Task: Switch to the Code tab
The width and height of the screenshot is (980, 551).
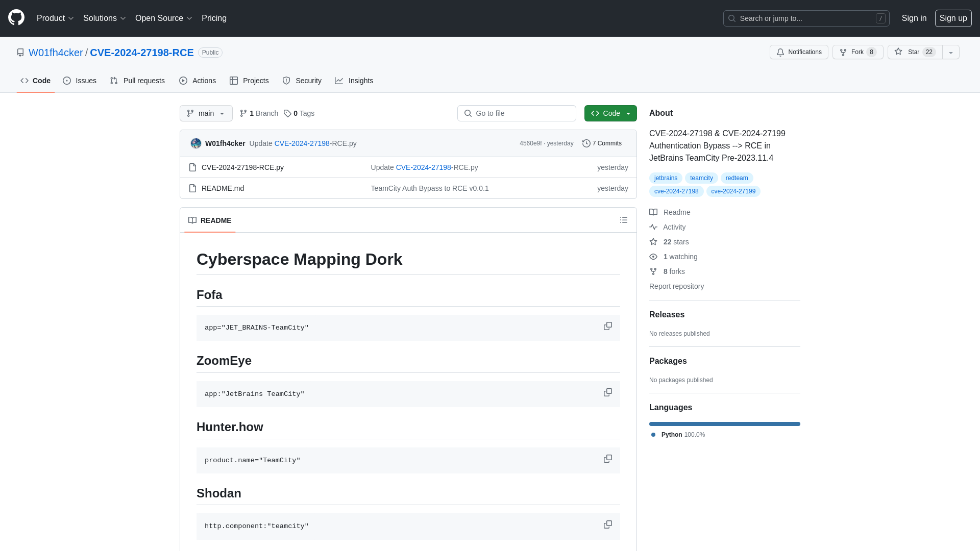Action: point(35,81)
